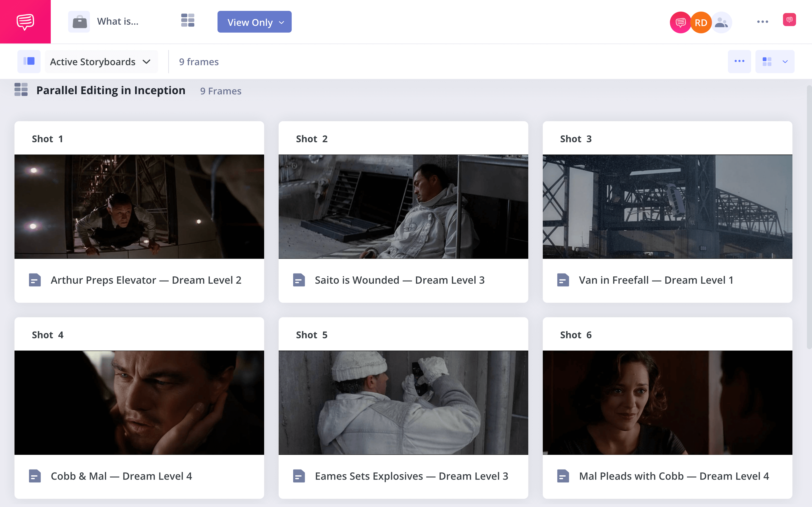Click the three-dots overflow menu icon
This screenshot has width=812, height=507.
click(x=739, y=61)
